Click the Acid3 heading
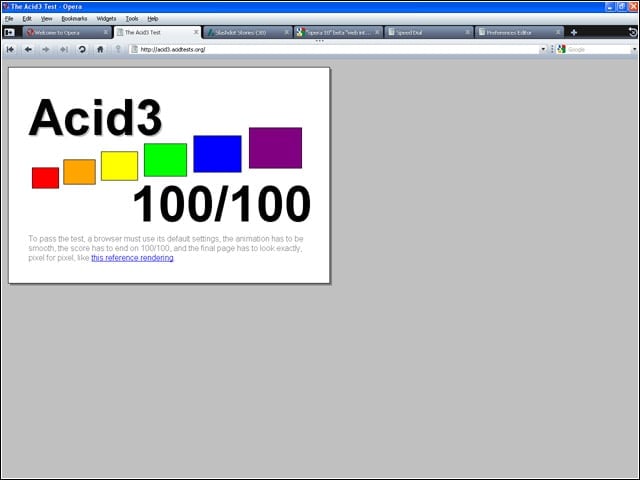This screenshot has height=480, width=640. (x=96, y=117)
